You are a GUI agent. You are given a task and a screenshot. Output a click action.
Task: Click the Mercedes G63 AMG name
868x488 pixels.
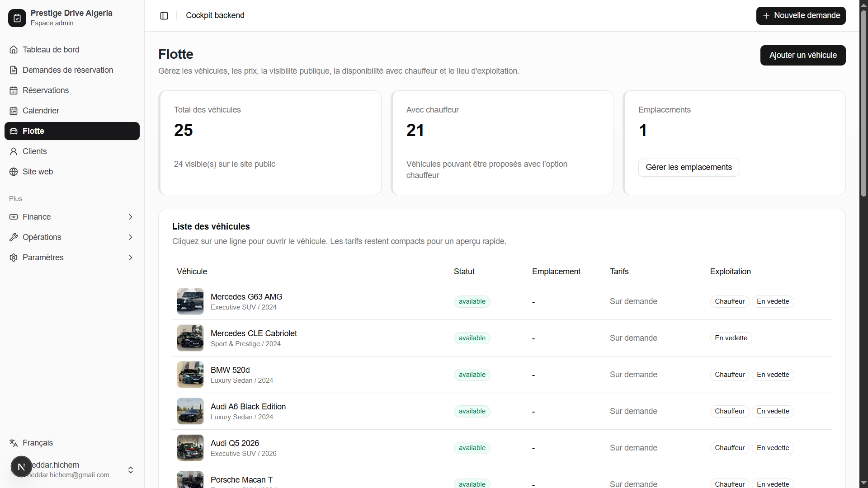coord(246,297)
